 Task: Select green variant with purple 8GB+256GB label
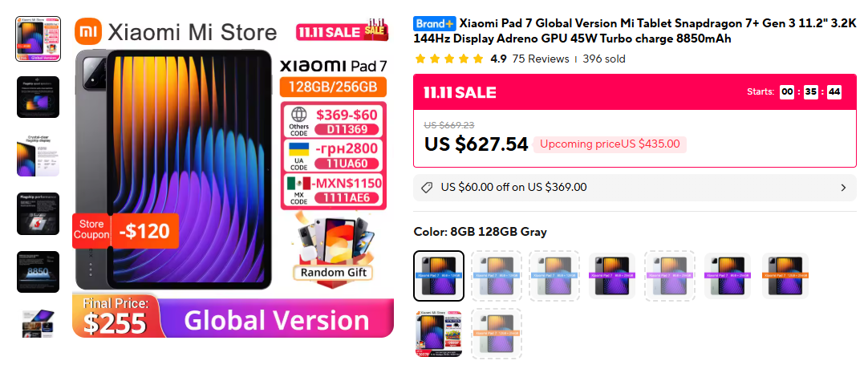(728, 276)
